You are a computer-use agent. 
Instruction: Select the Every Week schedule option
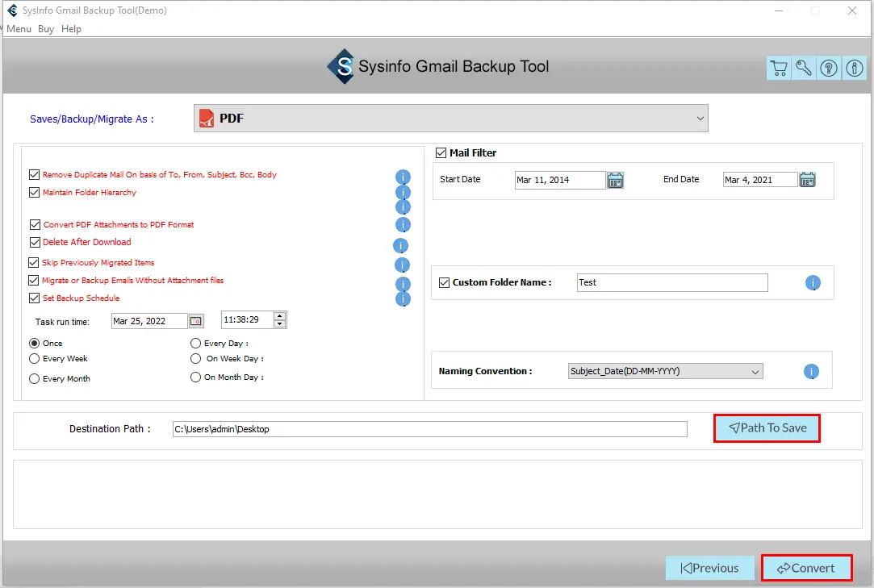tap(34, 359)
